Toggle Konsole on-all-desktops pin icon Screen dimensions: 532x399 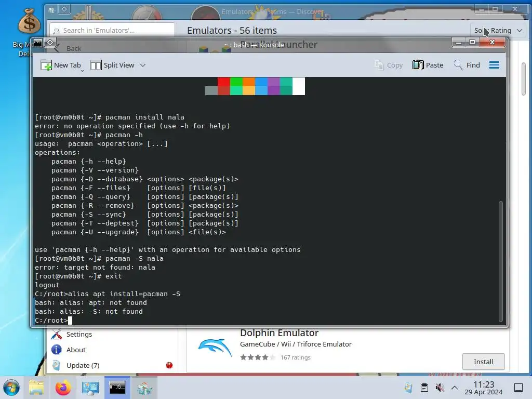[x=50, y=43]
